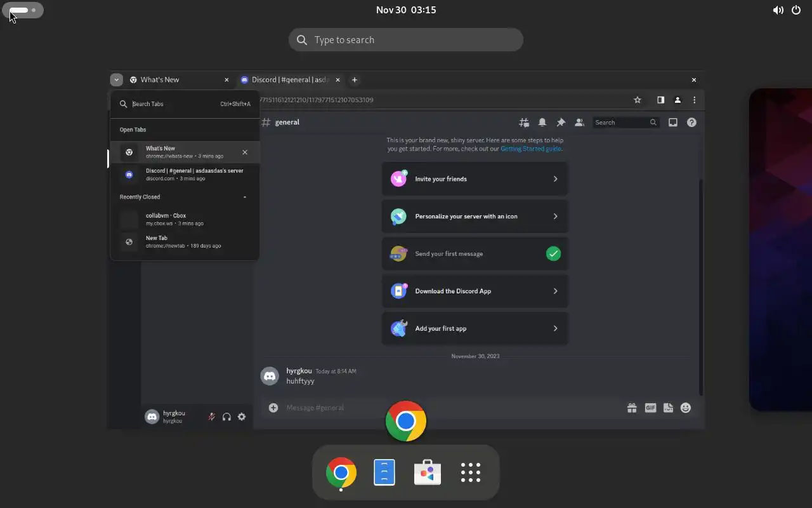Image resolution: width=812 pixels, height=508 pixels.
Task: Open Getting Started guide link
Action: tap(530, 149)
